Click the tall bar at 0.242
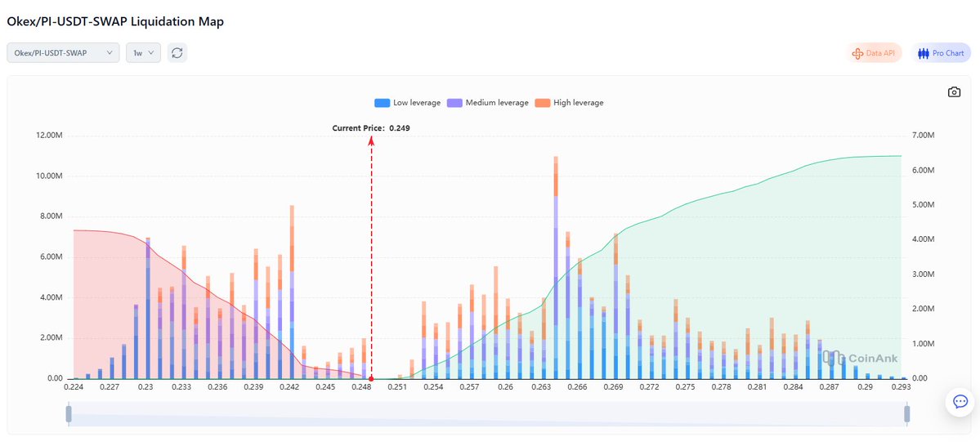 pos(292,292)
